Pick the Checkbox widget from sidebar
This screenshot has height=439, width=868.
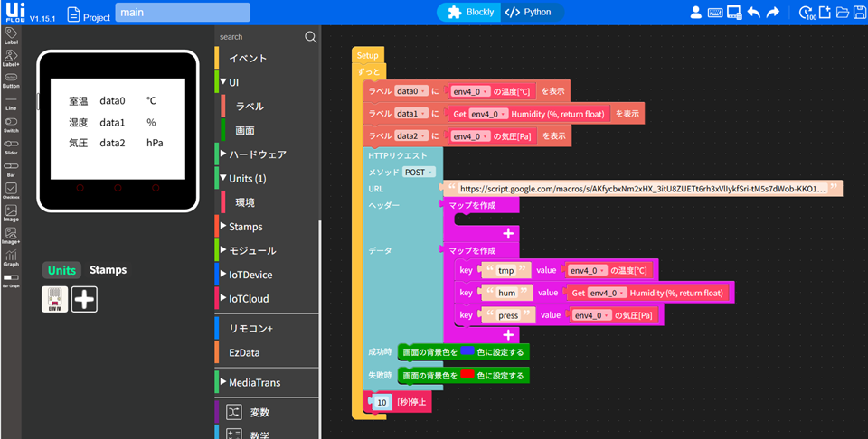(11, 190)
